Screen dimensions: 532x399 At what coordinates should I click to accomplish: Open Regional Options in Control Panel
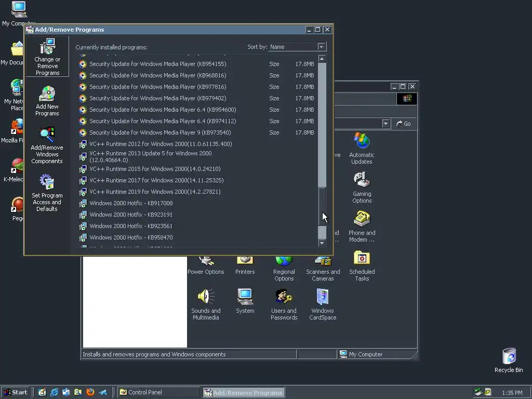pos(284,268)
